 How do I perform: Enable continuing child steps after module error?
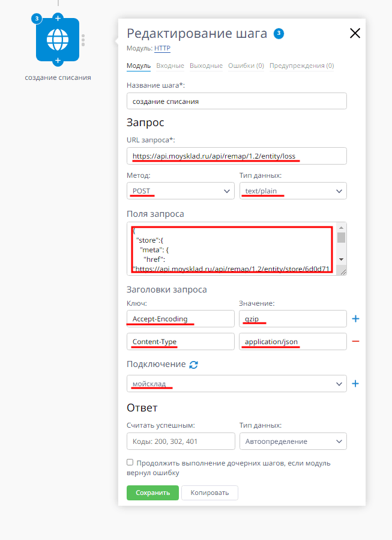tap(130, 462)
